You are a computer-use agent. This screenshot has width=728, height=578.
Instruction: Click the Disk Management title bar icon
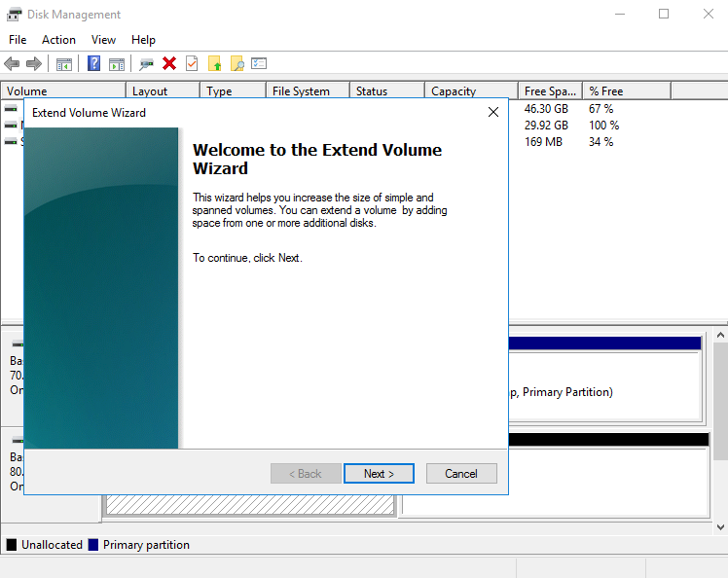coord(14,15)
